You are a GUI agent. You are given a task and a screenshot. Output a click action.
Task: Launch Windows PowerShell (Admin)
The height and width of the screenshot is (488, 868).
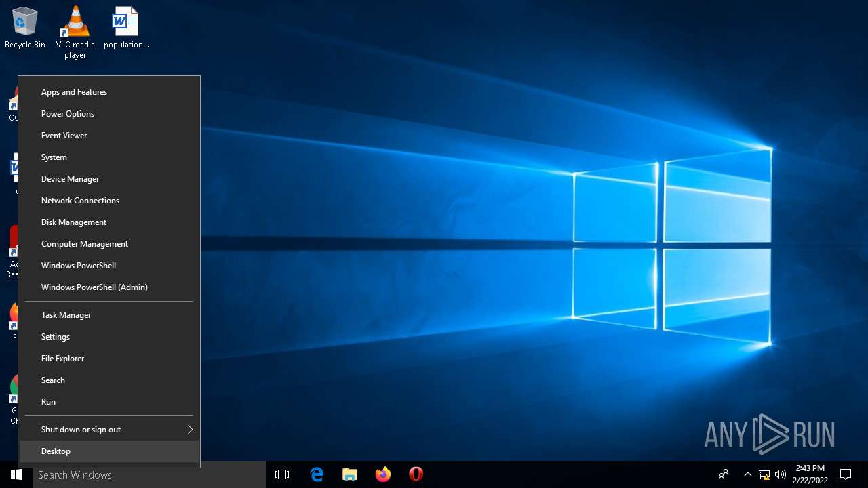[109, 287]
